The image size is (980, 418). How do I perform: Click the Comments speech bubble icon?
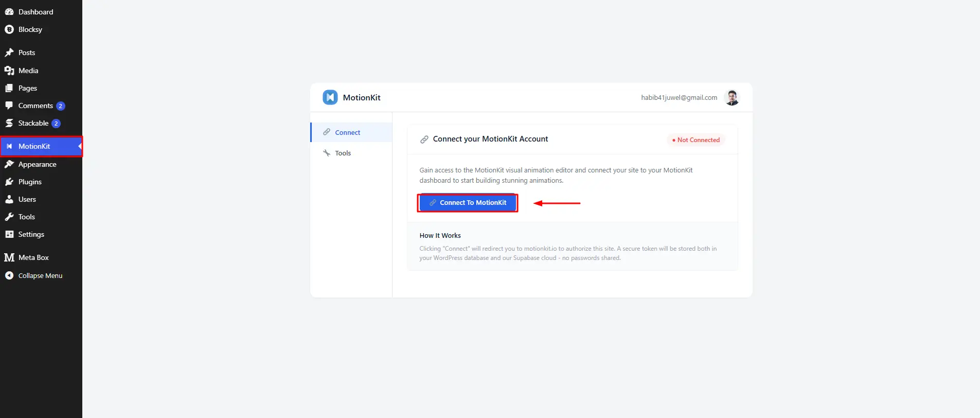[x=9, y=106]
